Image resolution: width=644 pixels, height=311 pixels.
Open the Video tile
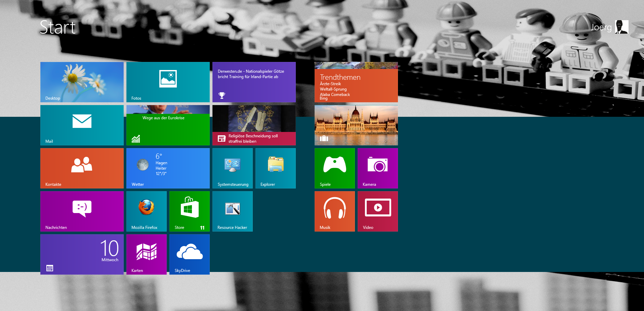tap(378, 211)
